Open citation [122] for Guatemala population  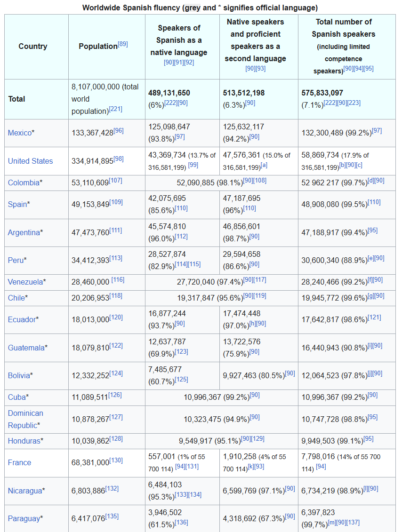pyautogui.click(x=116, y=346)
